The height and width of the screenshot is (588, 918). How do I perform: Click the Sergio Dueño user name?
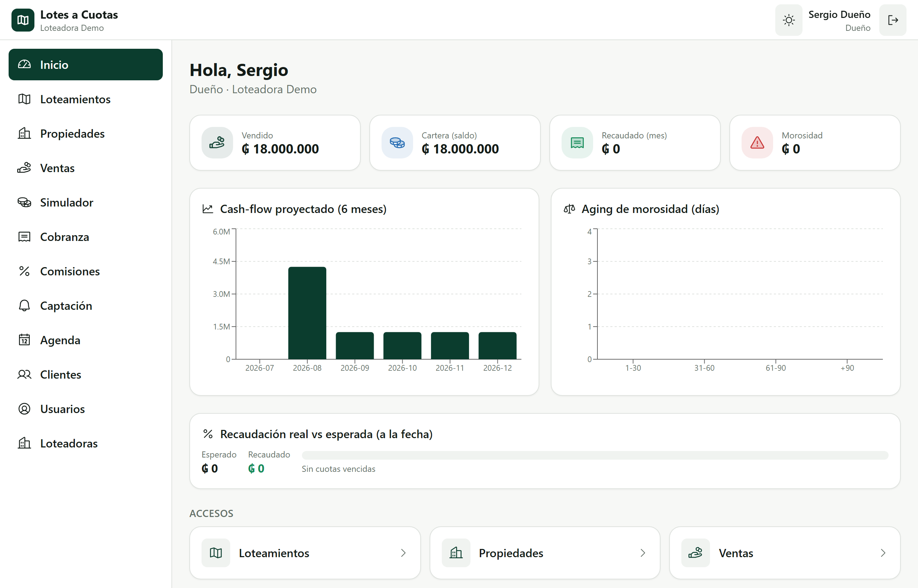pyautogui.click(x=839, y=14)
